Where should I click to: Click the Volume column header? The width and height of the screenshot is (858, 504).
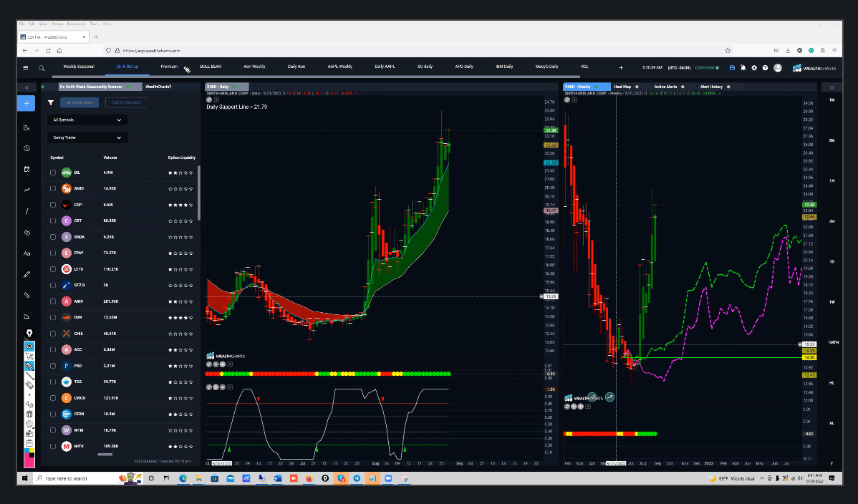coord(110,157)
